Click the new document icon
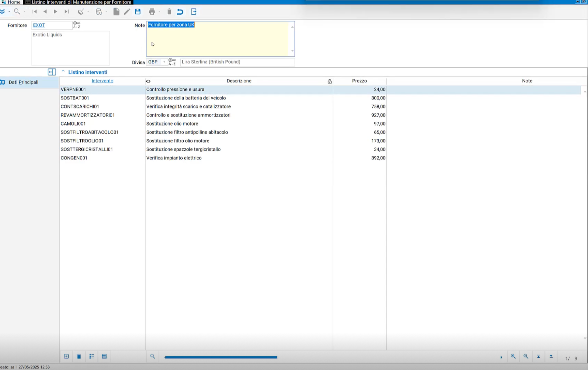 [116, 12]
